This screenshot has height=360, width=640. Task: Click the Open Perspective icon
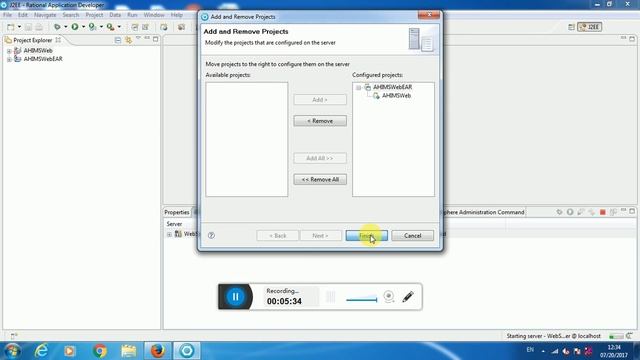point(571,27)
